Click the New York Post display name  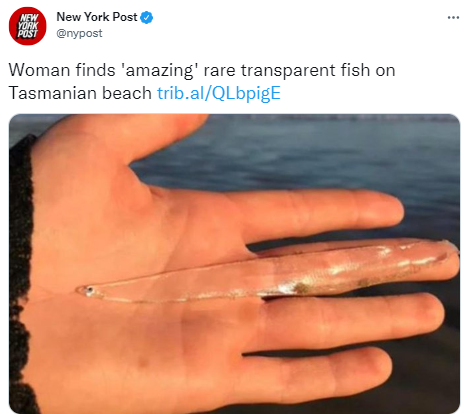(x=97, y=17)
